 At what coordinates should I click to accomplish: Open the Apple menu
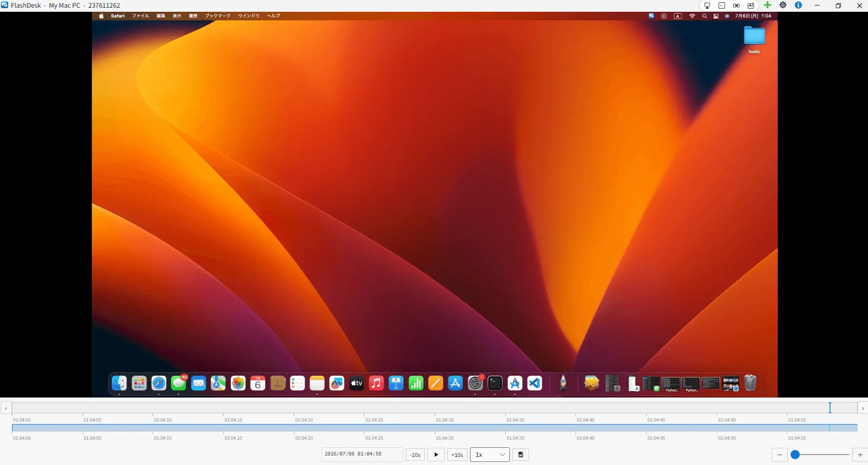pyautogui.click(x=101, y=16)
